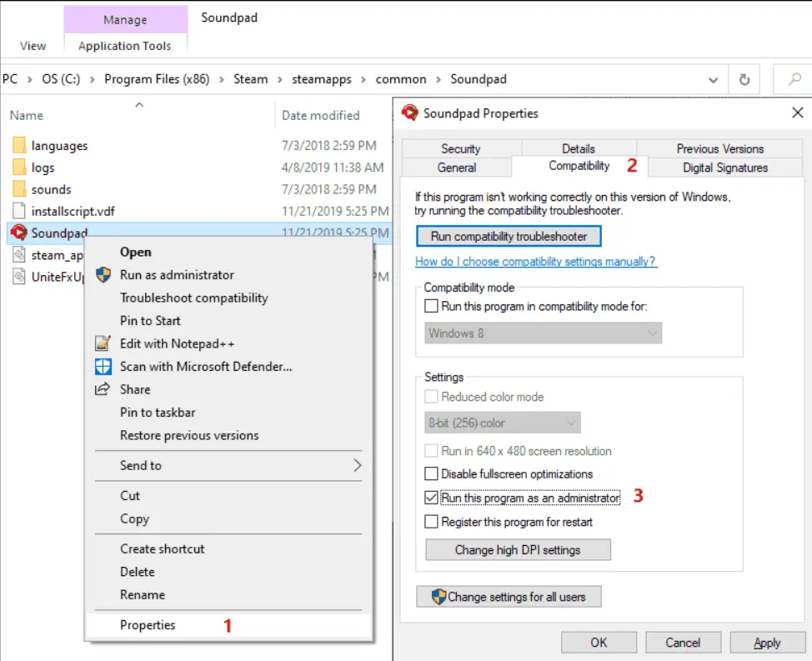This screenshot has width=812, height=661.
Task: Expand the chevron after Steam in path
Action: click(x=280, y=79)
